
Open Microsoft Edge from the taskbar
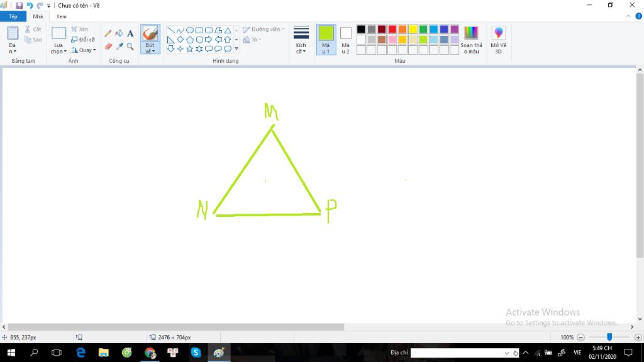pos(81,353)
